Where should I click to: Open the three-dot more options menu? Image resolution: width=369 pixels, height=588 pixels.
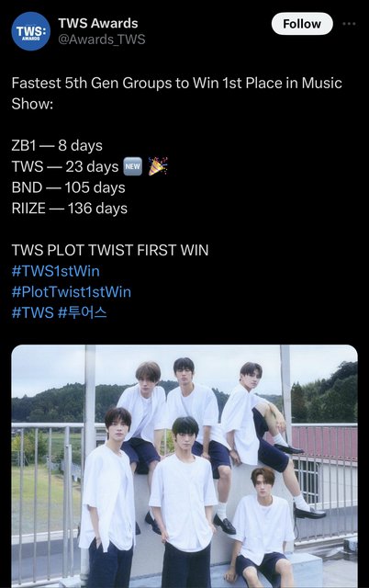click(x=349, y=24)
